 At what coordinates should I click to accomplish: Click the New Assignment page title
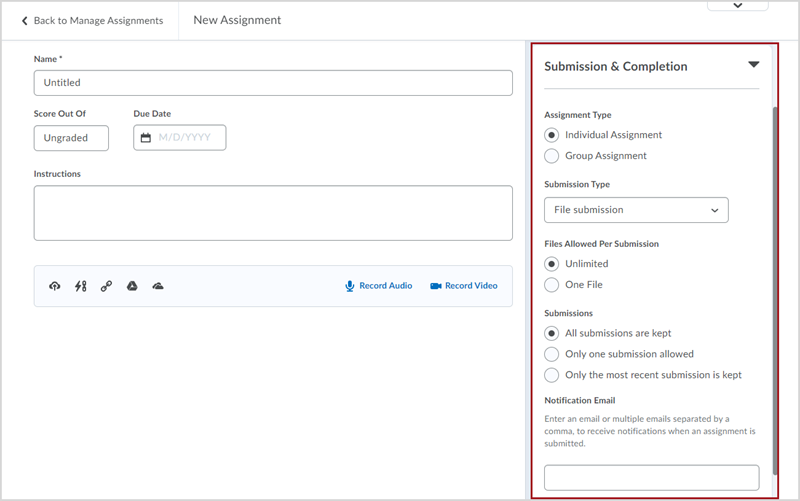[237, 20]
